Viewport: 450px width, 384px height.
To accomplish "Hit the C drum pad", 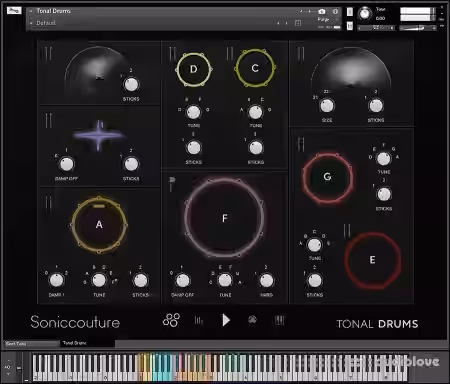I will [255, 68].
